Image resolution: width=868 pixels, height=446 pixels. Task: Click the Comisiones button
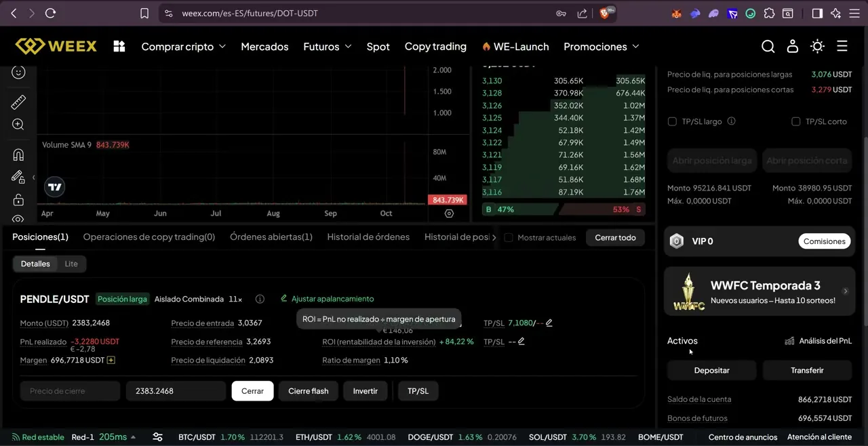(825, 241)
